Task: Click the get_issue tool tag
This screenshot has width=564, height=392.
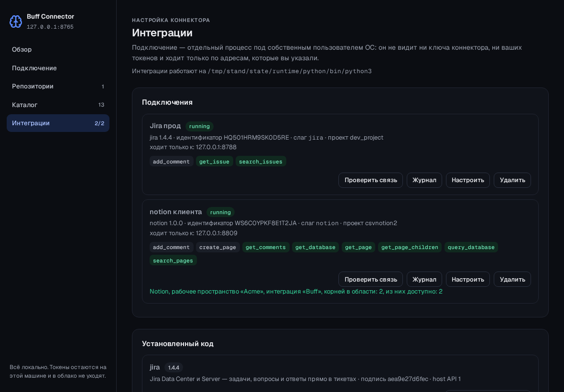Action: point(215,162)
